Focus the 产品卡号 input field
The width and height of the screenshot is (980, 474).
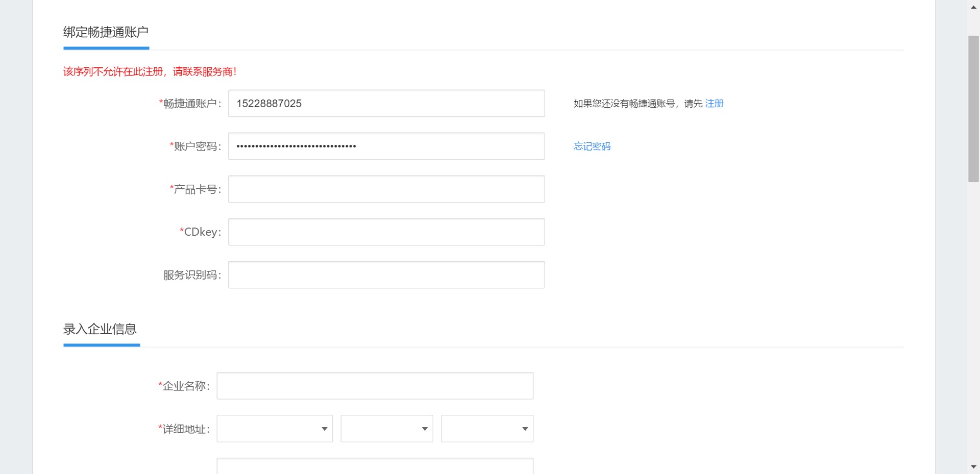coord(386,189)
